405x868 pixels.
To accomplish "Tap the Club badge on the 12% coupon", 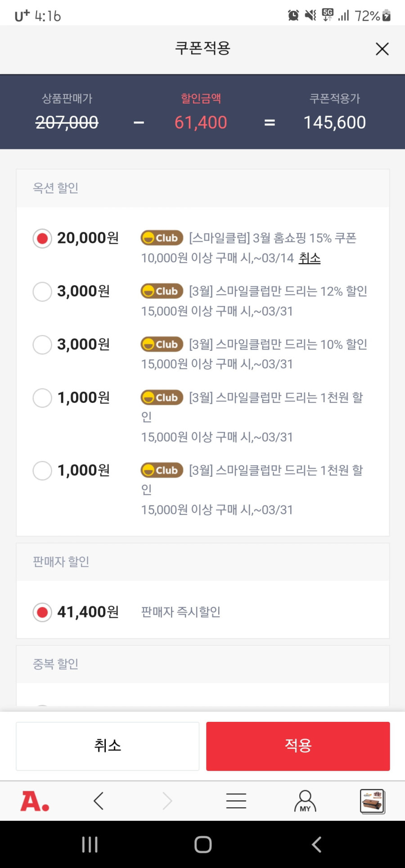I will coord(162,291).
